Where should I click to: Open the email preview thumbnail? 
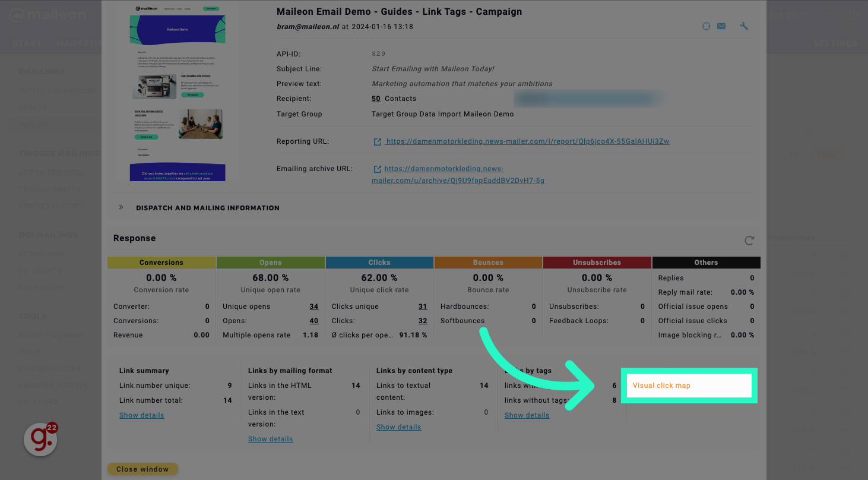pos(178,92)
